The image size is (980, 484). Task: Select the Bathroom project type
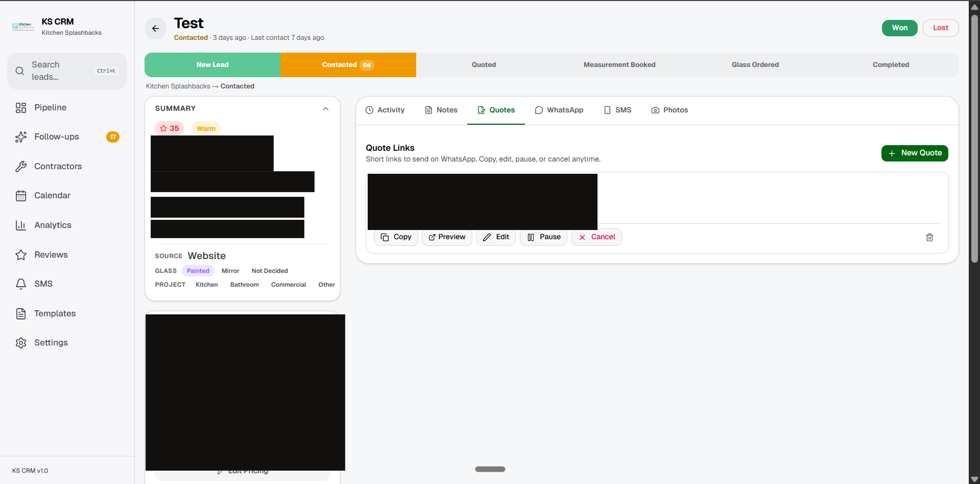[x=244, y=285]
